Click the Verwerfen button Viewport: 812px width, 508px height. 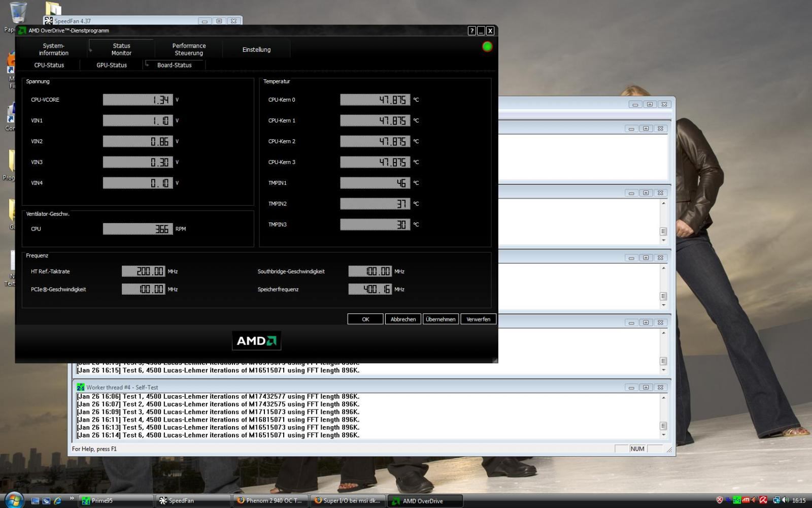coord(478,319)
